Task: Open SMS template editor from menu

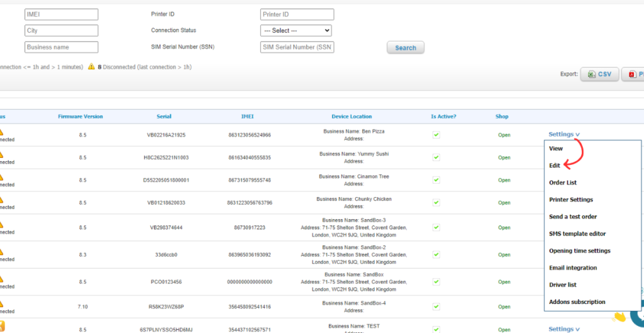Action: (577, 234)
